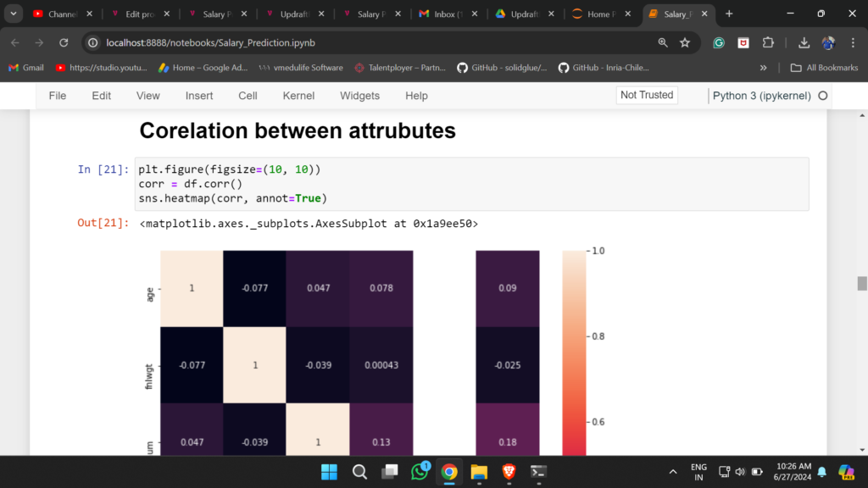
Task: Expand the tab search dropdown arrow
Action: pyautogui.click(x=14, y=14)
